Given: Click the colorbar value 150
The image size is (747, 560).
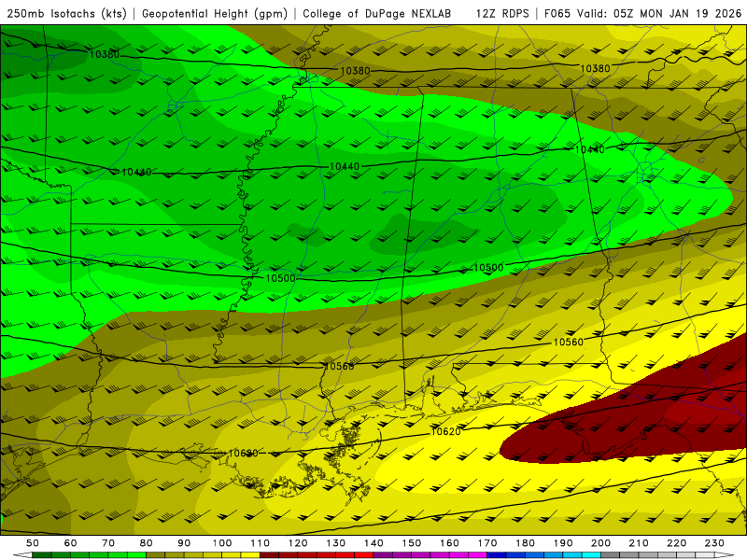Looking at the screenshot, I should (412, 543).
